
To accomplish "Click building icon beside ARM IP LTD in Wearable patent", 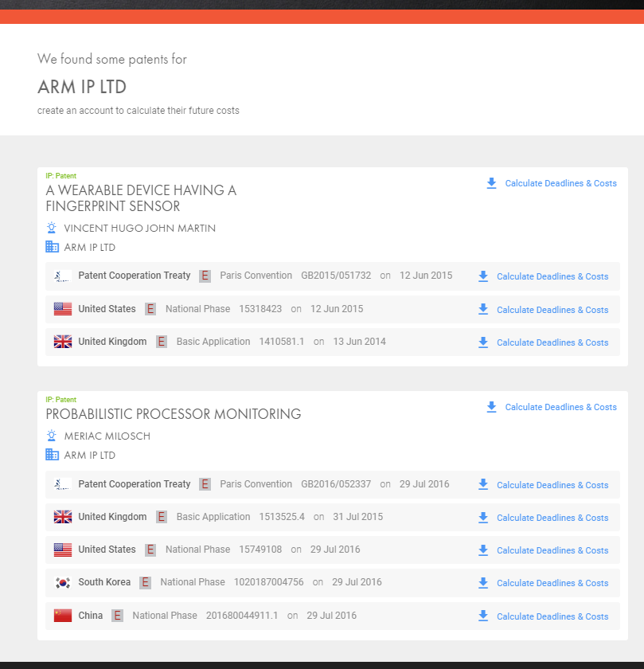I will (52, 247).
